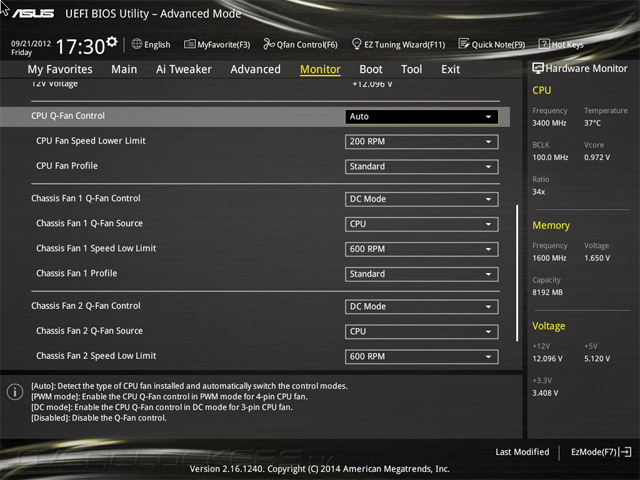Click the Ratio 34x value
The height and width of the screenshot is (480, 640).
538,191
